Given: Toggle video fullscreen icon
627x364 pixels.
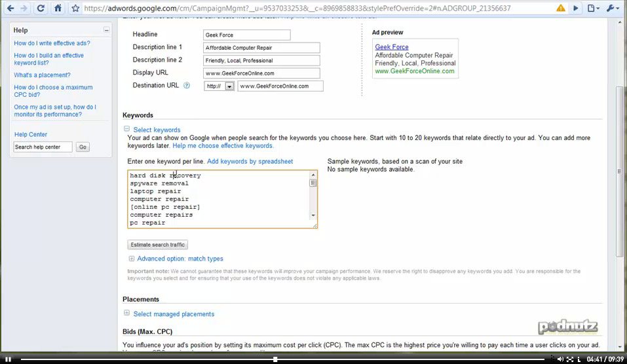Looking at the screenshot, I should pos(570,359).
